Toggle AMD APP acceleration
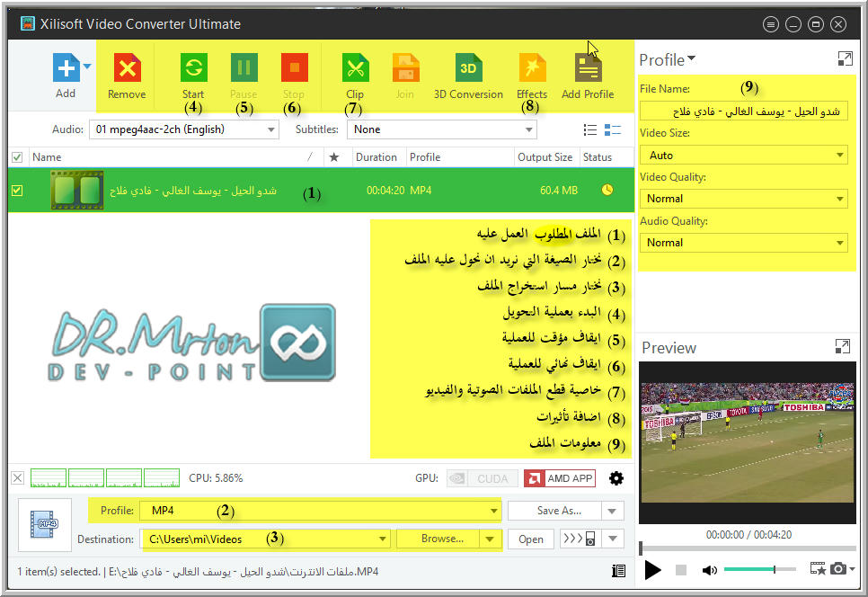This screenshot has height=597, width=868. pos(560,478)
